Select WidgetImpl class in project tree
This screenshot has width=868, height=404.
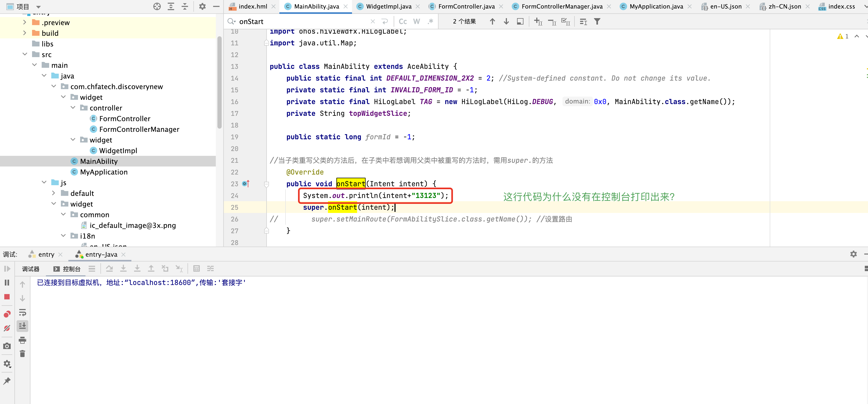(118, 150)
